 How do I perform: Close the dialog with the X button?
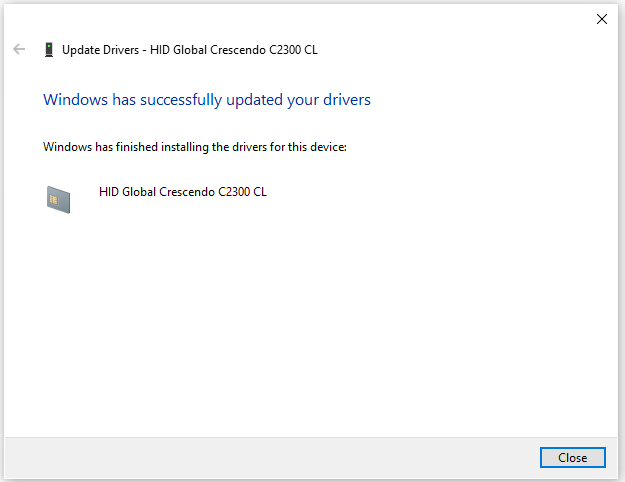pos(601,19)
